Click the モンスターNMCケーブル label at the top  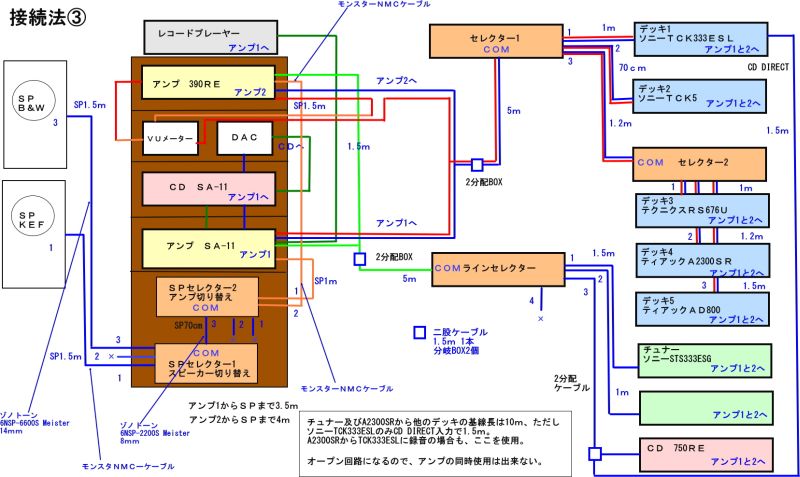tap(384, 4)
